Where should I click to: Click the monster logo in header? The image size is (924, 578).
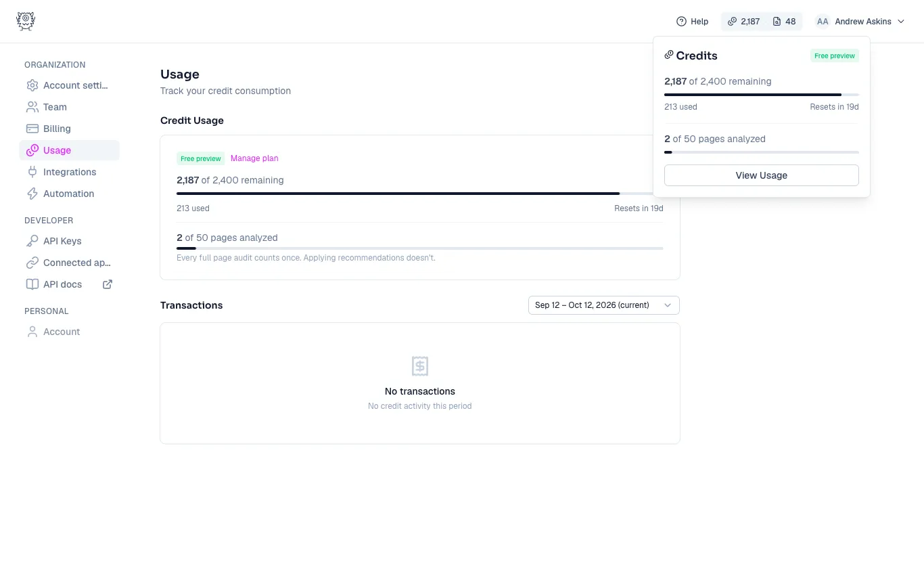(x=26, y=21)
